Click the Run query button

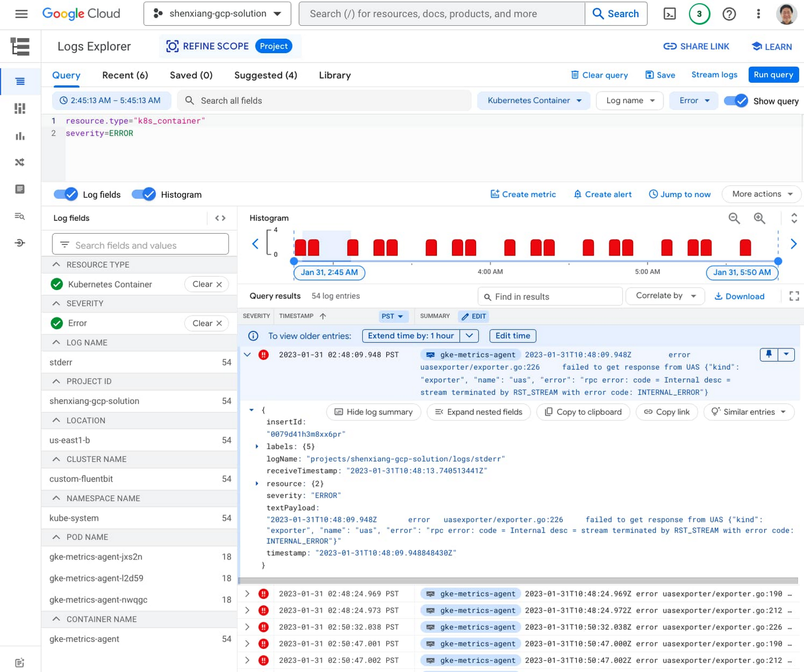tap(773, 74)
